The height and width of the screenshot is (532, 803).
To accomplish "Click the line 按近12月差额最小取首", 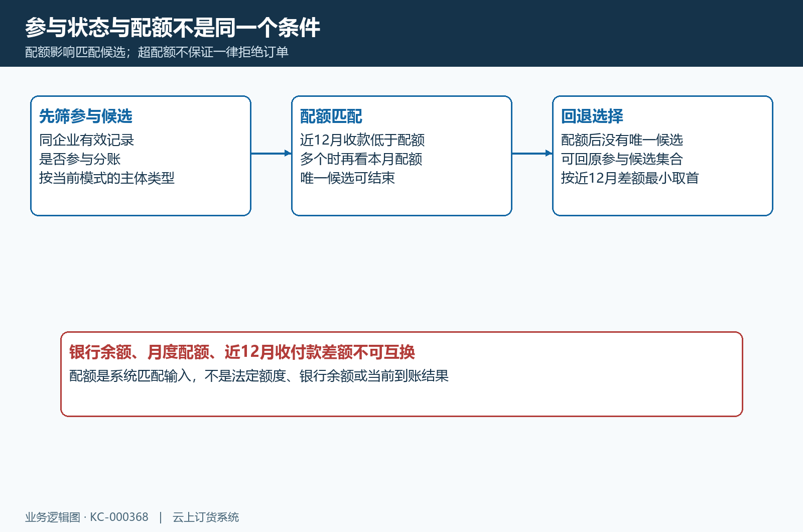I will coord(630,178).
